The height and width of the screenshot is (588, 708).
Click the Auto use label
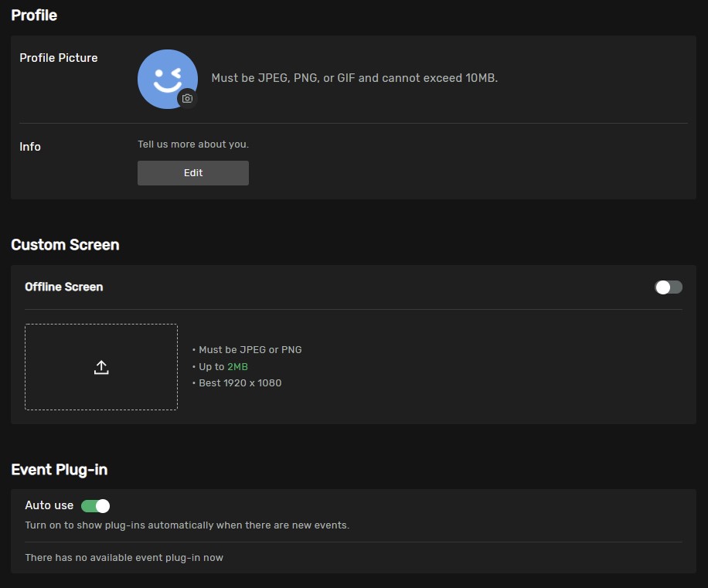tap(49, 505)
